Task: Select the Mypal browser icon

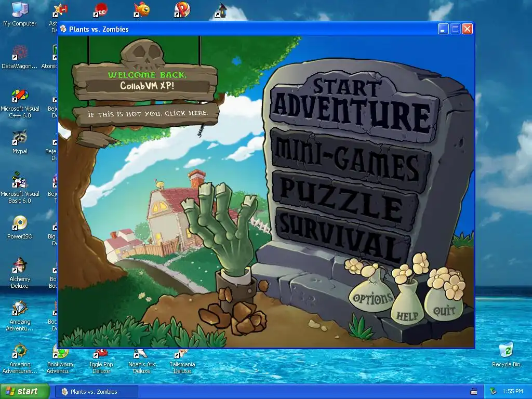Action: point(20,142)
